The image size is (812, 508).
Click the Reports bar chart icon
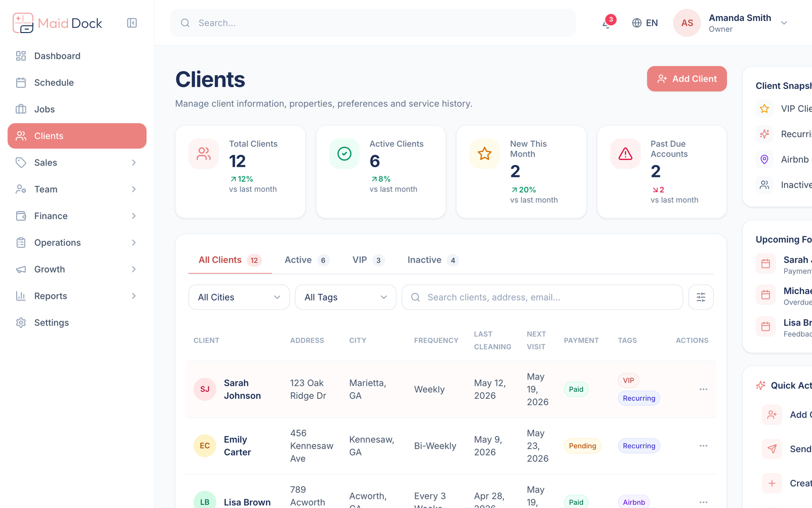(x=21, y=296)
